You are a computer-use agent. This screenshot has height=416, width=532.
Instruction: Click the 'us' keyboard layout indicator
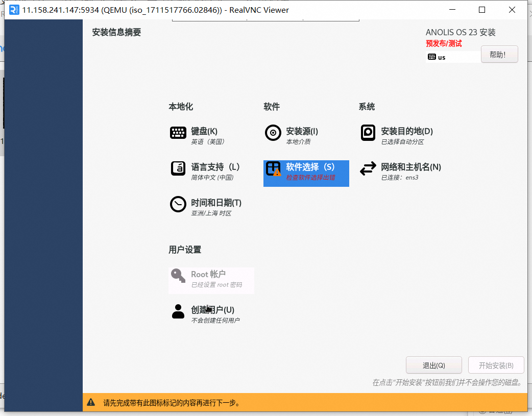441,57
